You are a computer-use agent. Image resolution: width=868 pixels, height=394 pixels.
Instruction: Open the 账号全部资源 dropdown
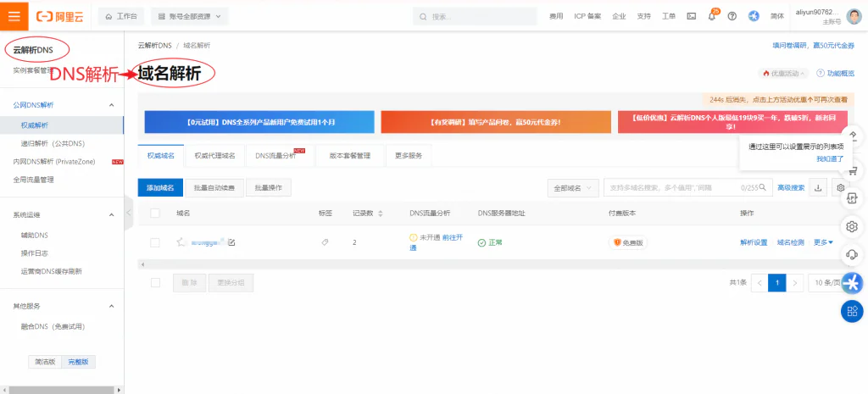189,17
